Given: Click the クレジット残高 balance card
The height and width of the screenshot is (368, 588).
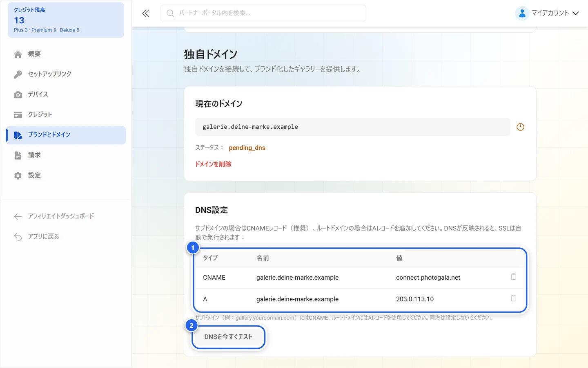Looking at the screenshot, I should point(66,20).
